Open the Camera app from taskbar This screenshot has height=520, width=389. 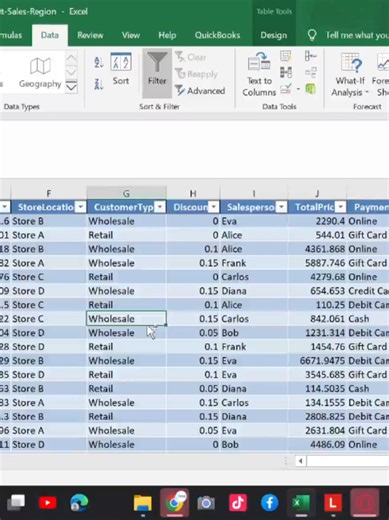[206, 503]
